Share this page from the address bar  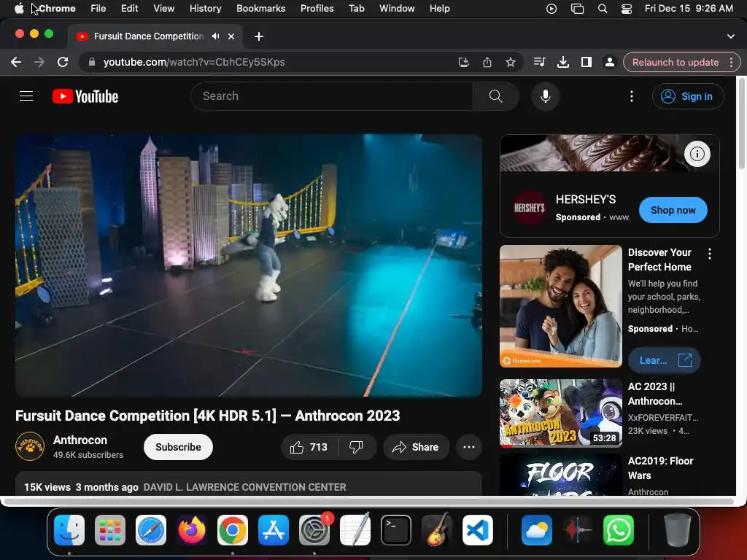[487, 62]
